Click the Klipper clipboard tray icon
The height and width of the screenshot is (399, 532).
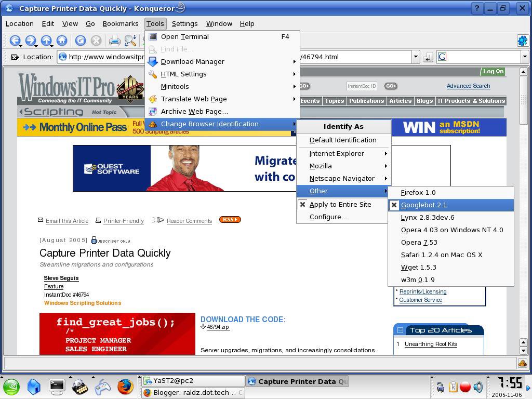pos(453,387)
